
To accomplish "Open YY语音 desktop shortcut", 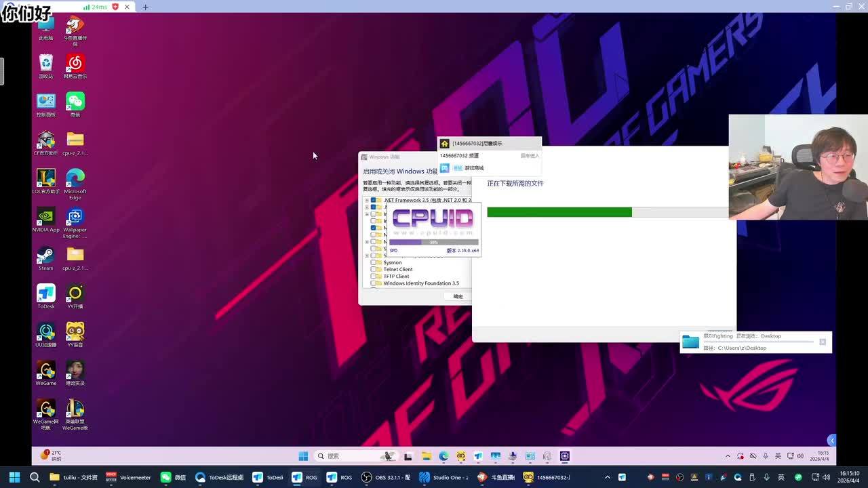I will click(75, 335).
